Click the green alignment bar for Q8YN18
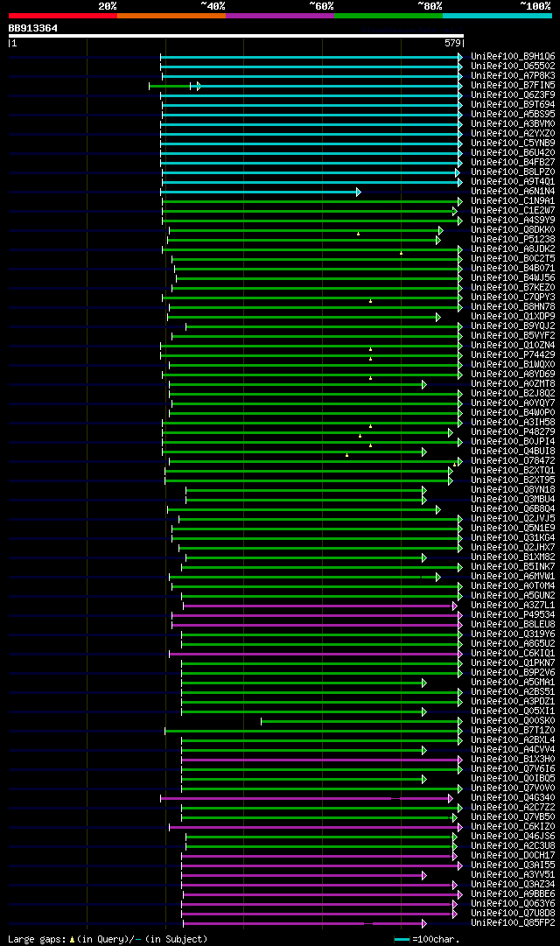The height and width of the screenshot is (946, 560). [306, 490]
